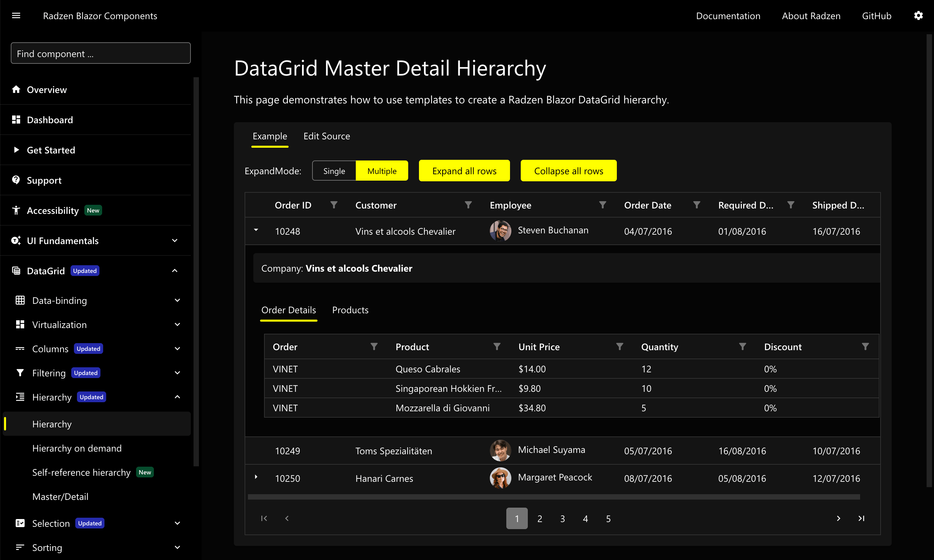Go to page 5
934x560 pixels.
click(608, 518)
